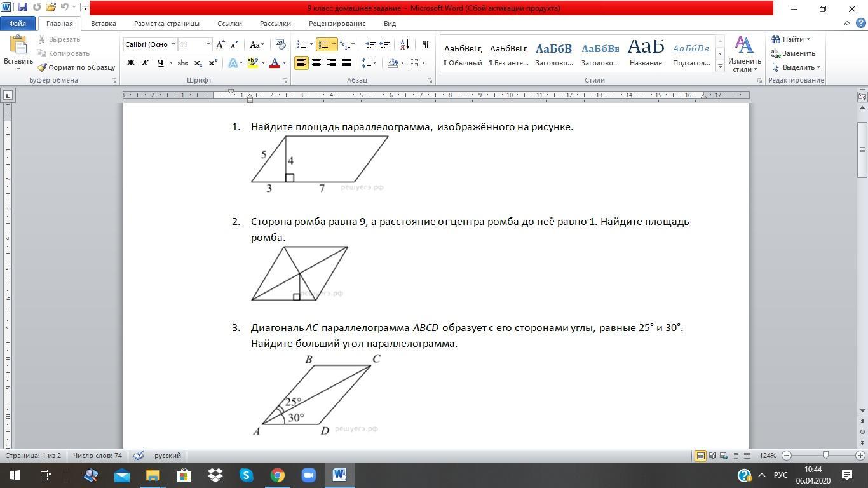Screen dimensions: 868x488
Task: Open Select (Выделить) dropdown
Action: pos(796,67)
